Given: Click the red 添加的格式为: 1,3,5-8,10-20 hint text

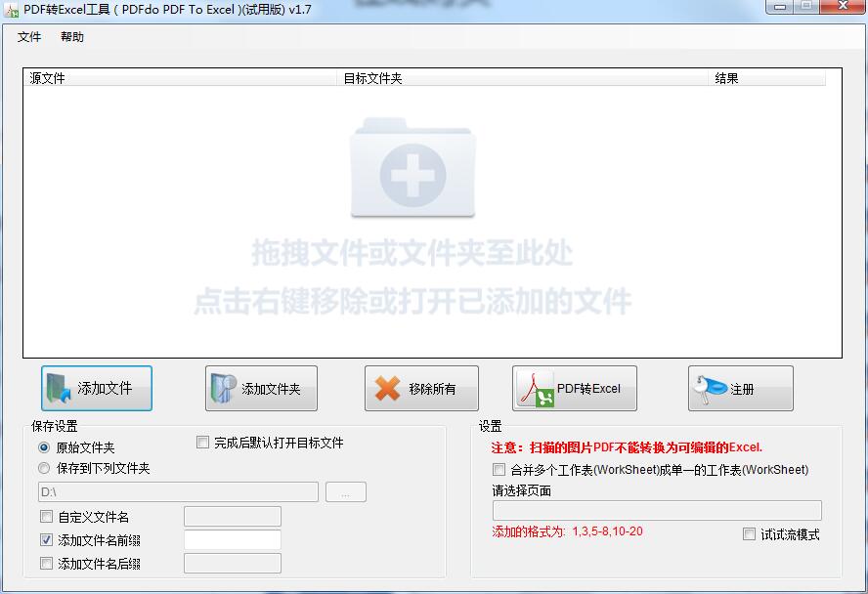Looking at the screenshot, I should (x=567, y=532).
